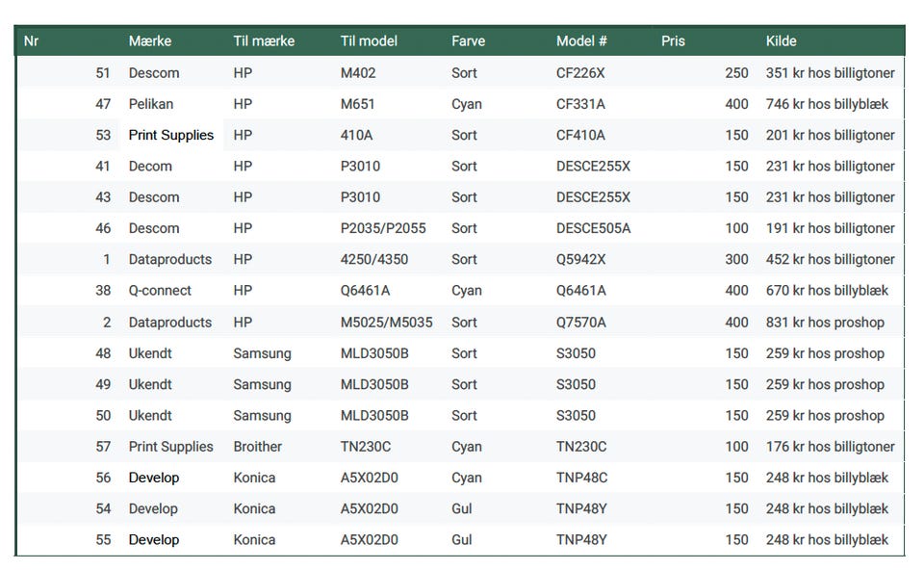The image size is (924, 570).
Task: Click the "746 kr hos billyblæk" cell
Action: click(827, 104)
